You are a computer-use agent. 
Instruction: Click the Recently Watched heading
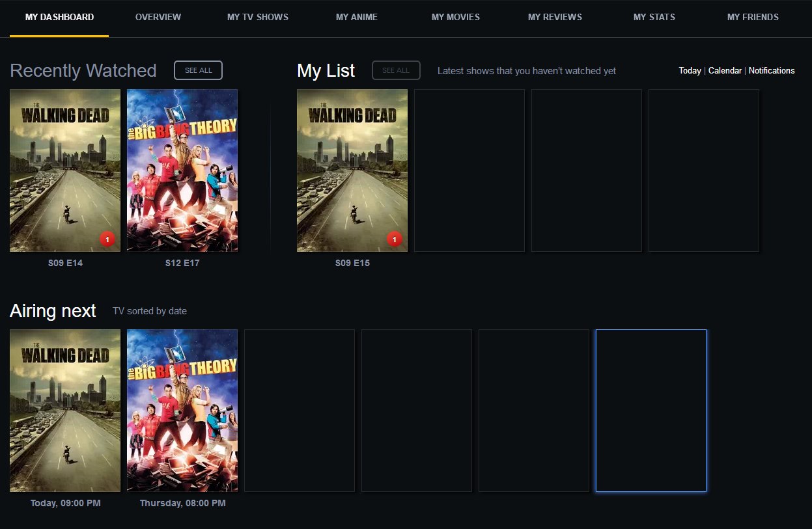tap(83, 70)
